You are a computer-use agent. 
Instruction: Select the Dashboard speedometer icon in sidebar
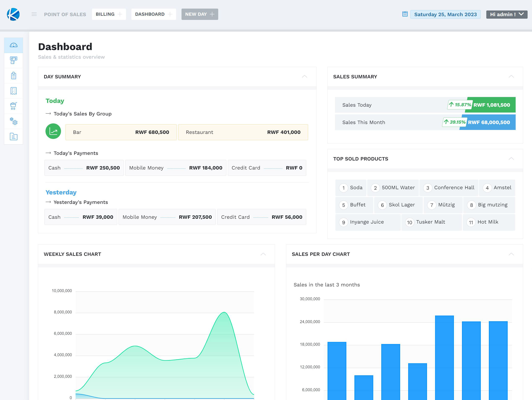14,45
